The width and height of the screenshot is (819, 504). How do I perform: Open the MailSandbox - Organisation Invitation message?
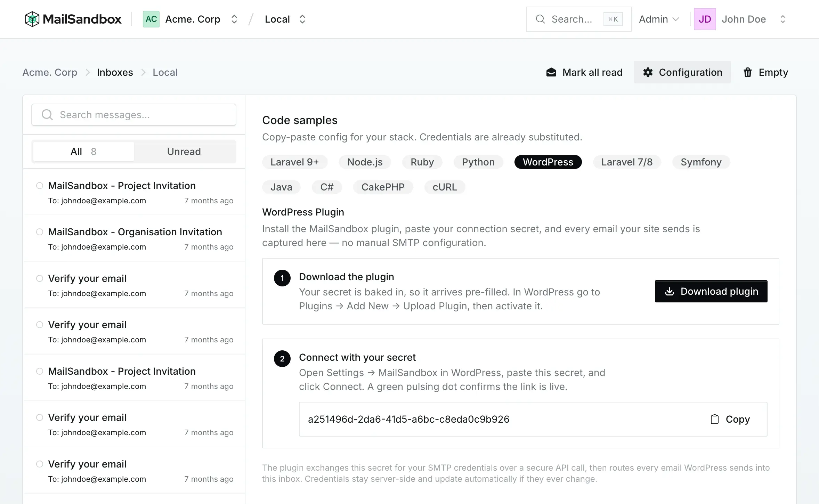(x=134, y=238)
